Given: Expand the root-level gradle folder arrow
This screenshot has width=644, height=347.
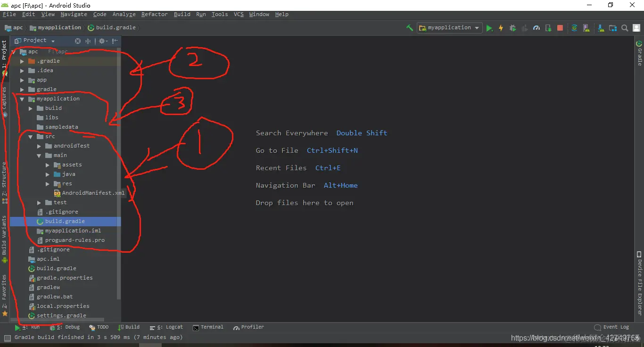Looking at the screenshot, I should pos(22,90).
